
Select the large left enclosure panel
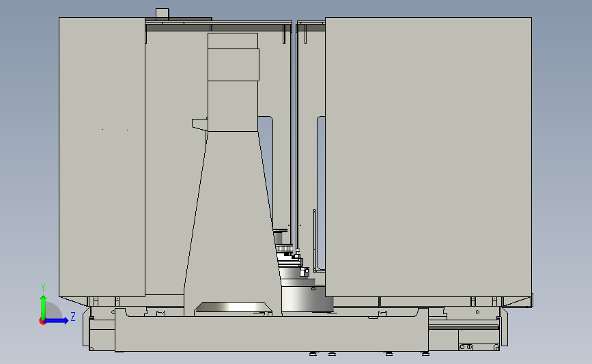click(x=102, y=156)
